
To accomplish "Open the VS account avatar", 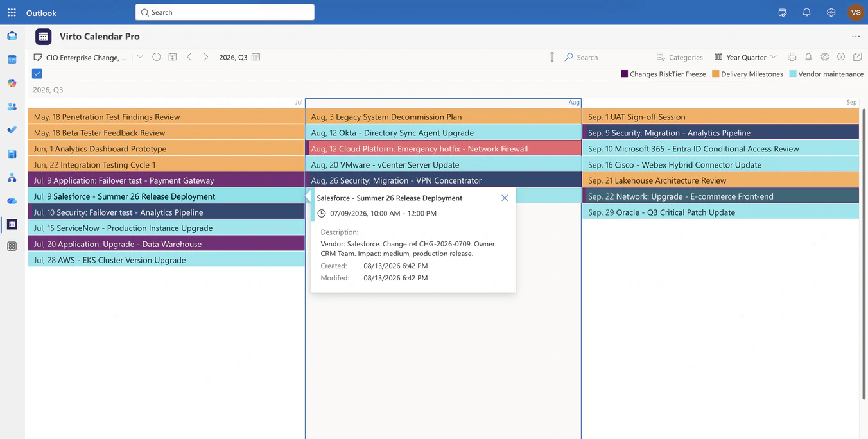I will [x=856, y=12].
